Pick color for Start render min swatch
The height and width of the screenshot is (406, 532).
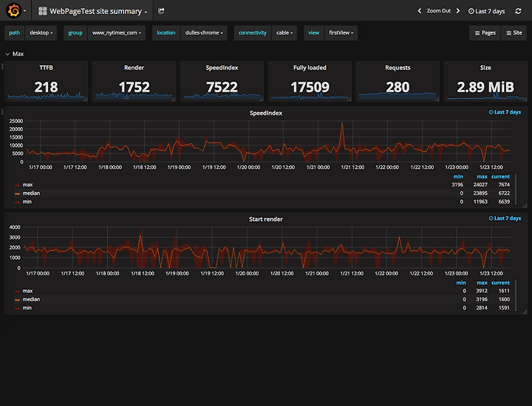[17, 309]
